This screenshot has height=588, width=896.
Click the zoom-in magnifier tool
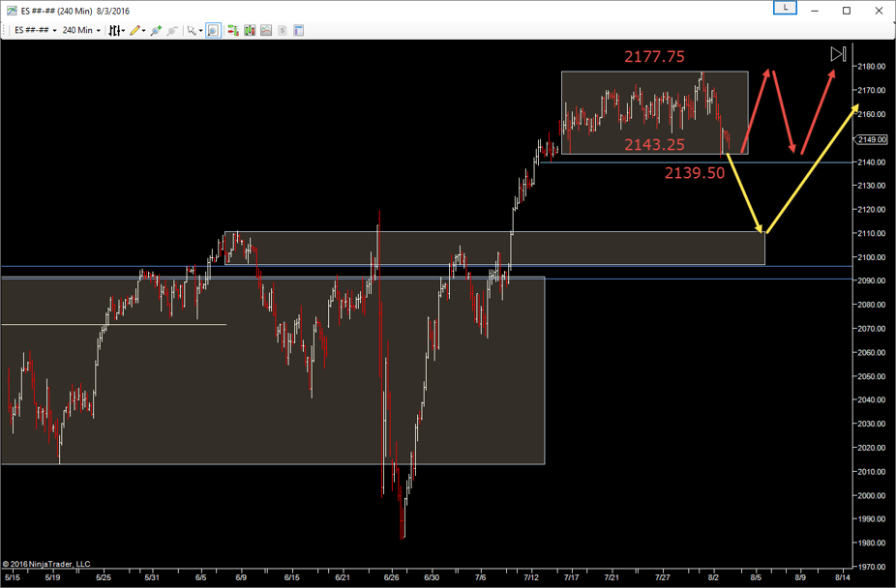click(x=213, y=30)
